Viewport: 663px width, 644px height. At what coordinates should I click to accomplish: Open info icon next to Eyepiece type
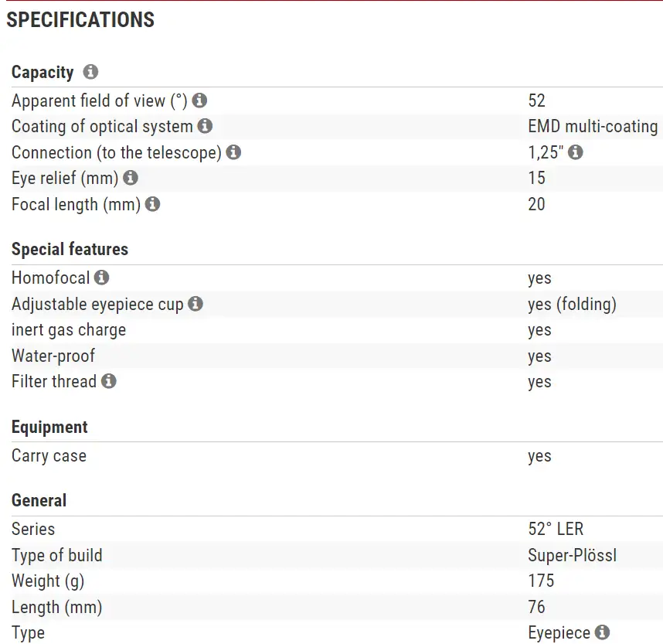tap(602, 632)
